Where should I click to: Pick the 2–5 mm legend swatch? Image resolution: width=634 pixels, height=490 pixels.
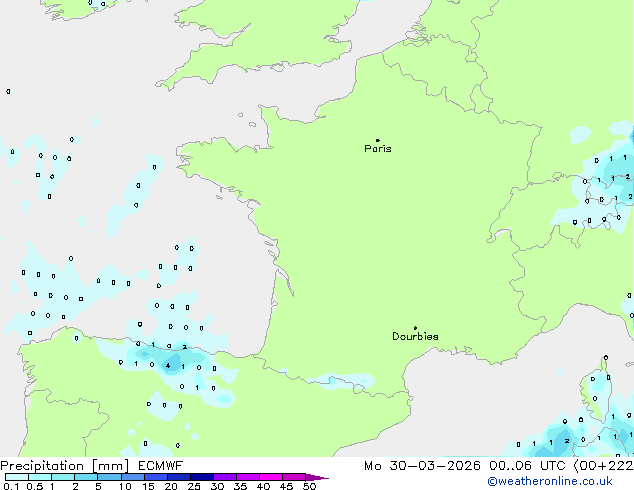click(x=86, y=477)
